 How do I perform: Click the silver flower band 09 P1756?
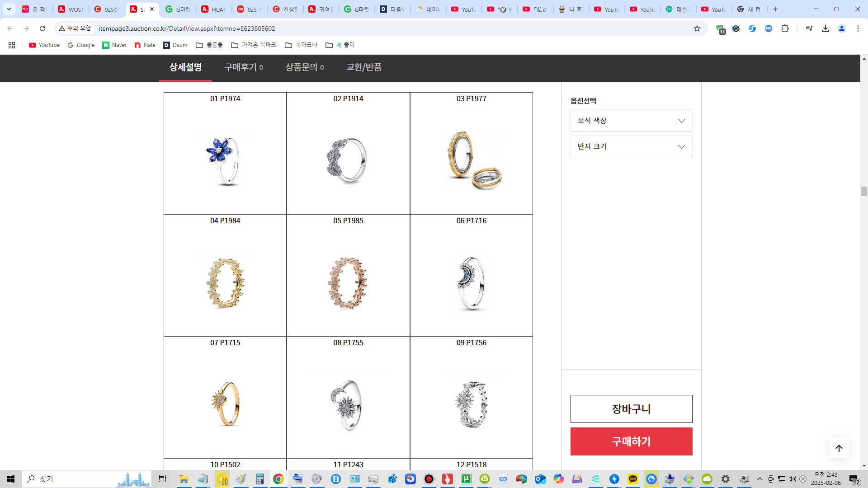click(472, 404)
